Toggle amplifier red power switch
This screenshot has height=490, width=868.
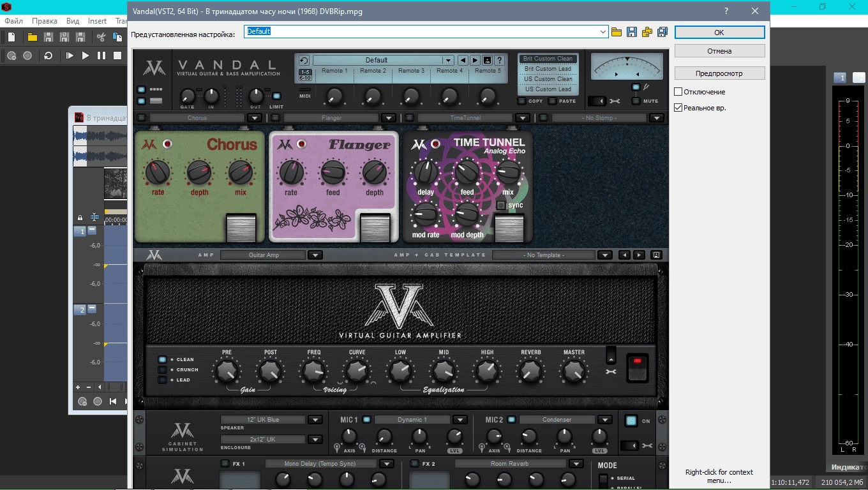click(x=637, y=367)
